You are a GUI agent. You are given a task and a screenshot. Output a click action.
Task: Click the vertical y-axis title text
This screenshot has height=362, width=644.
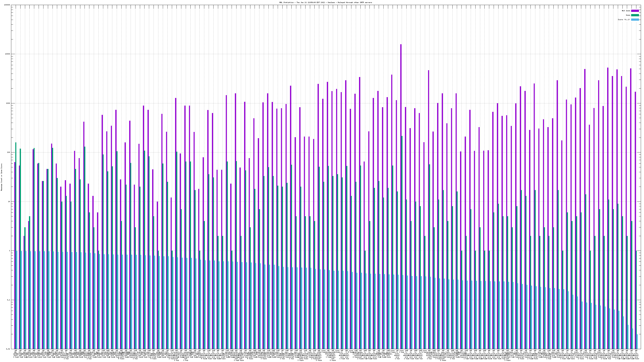click(x=1, y=177)
